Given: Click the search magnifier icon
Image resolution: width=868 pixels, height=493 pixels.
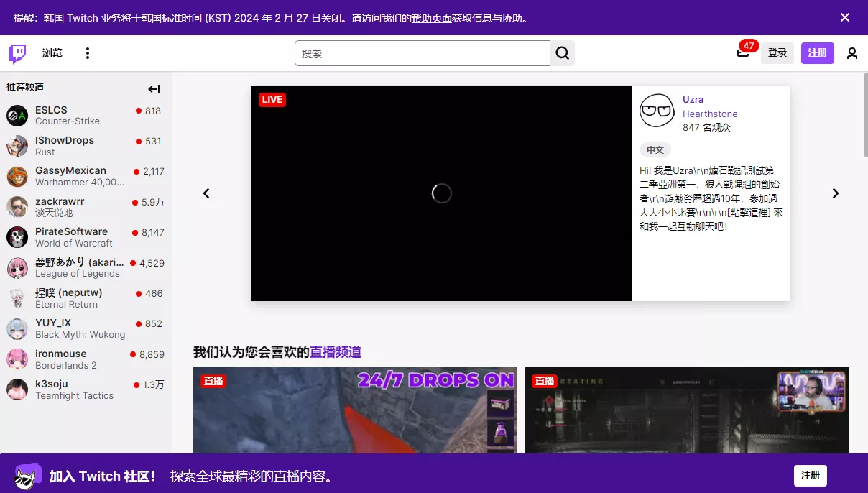Looking at the screenshot, I should tap(562, 52).
